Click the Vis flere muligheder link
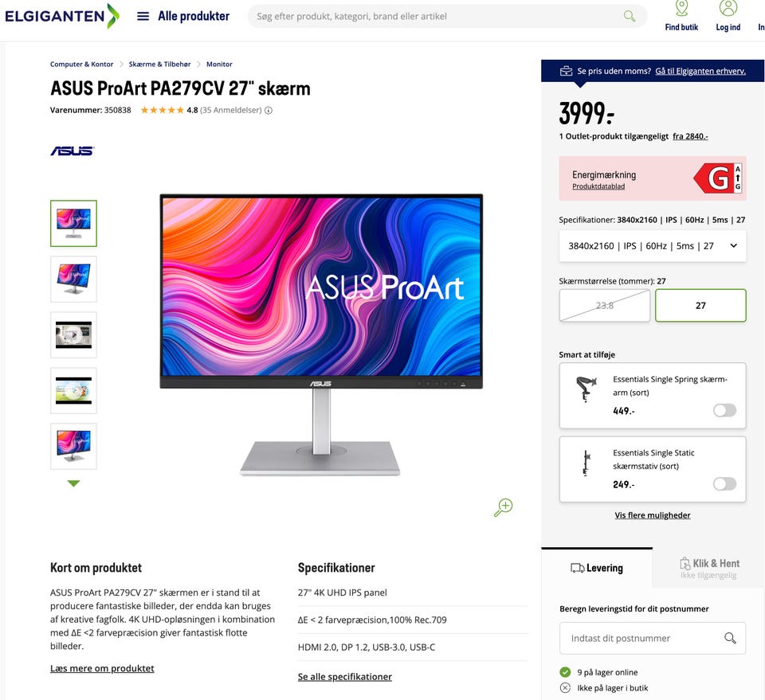 (x=653, y=515)
